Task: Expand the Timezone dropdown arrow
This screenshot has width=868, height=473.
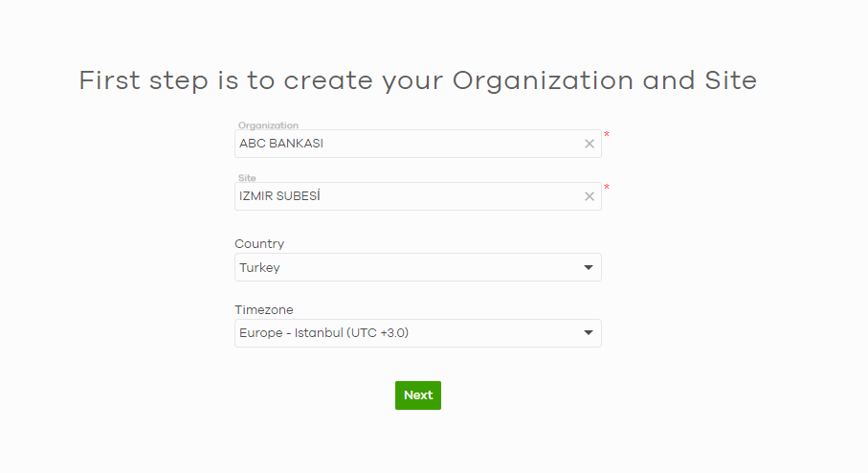Action: 589,333
